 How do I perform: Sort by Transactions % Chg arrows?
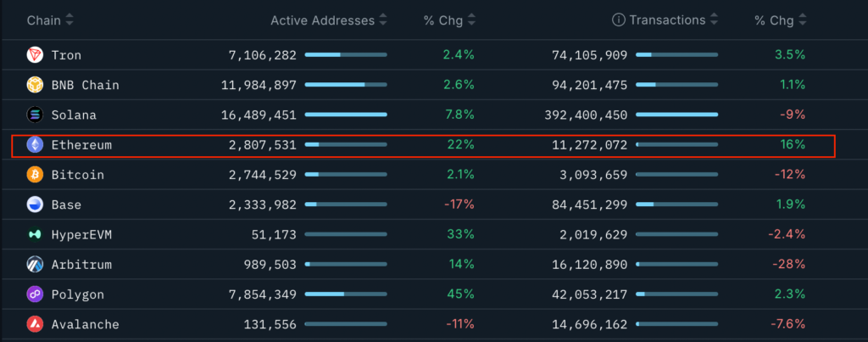[x=802, y=20]
